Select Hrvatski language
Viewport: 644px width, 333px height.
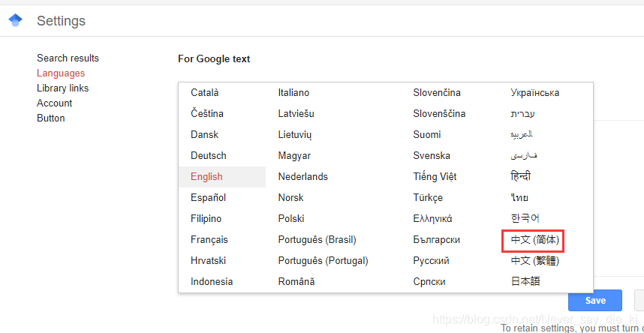point(208,261)
